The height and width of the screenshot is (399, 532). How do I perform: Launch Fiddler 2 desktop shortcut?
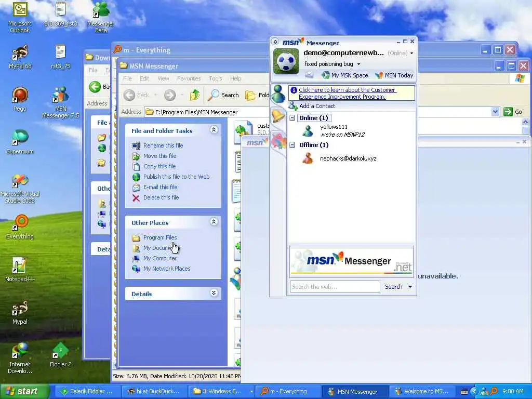(x=60, y=355)
